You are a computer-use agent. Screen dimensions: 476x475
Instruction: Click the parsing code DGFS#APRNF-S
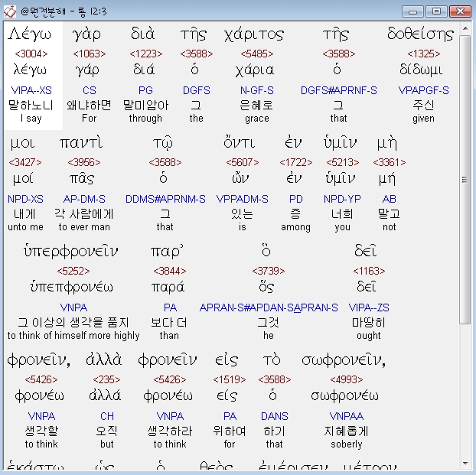click(338, 90)
